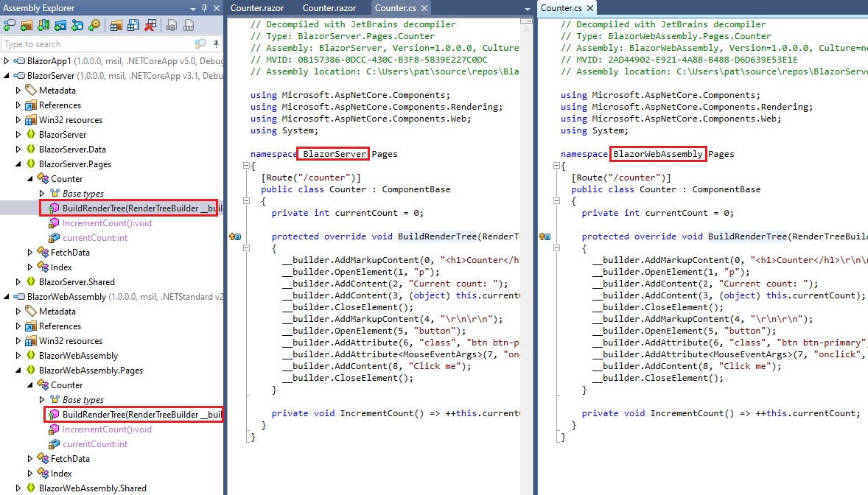This screenshot has height=495, width=868.
Task: Click the magnifier icon in the search box
Action: click(200, 44)
